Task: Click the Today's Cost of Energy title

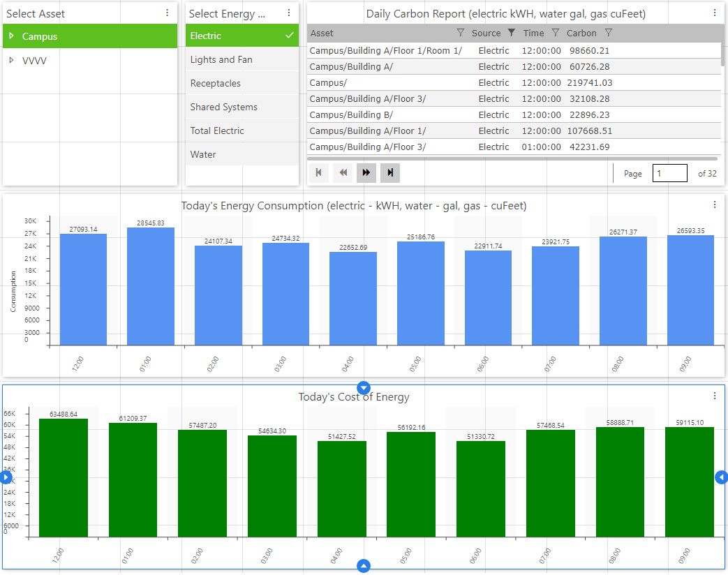Action: 354,397
